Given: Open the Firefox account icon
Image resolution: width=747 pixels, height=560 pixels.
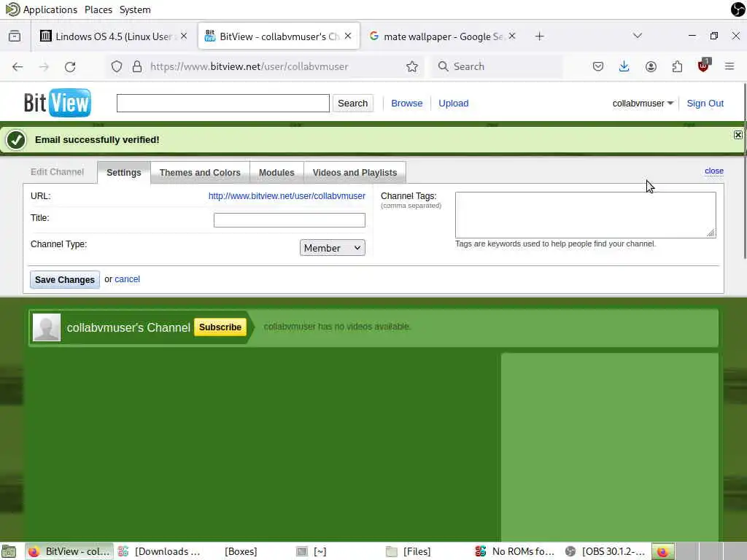Looking at the screenshot, I should (651, 66).
